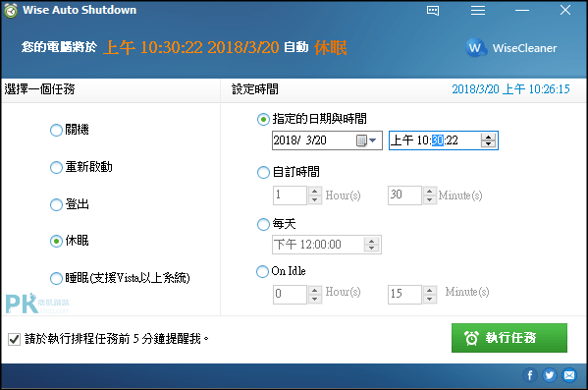Click the orange 休眠 text in header

tap(331, 48)
